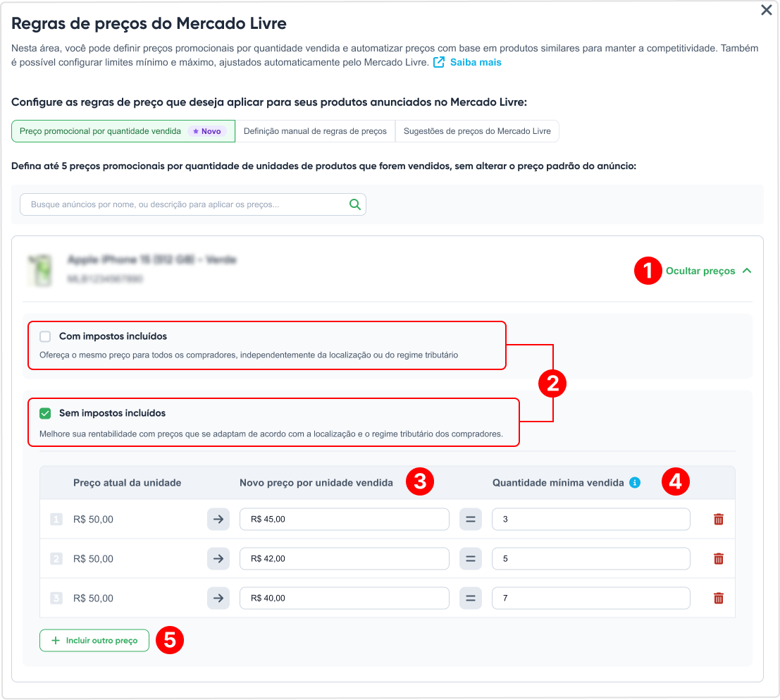Screen dimensions: 780x700
Task: Edit minimum quantity field showing 3
Action: pyautogui.click(x=591, y=520)
